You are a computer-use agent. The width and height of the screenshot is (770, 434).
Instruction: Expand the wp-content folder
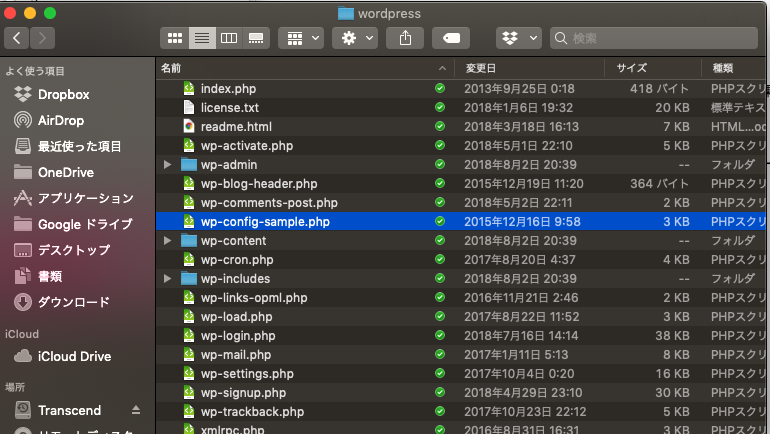(x=167, y=241)
